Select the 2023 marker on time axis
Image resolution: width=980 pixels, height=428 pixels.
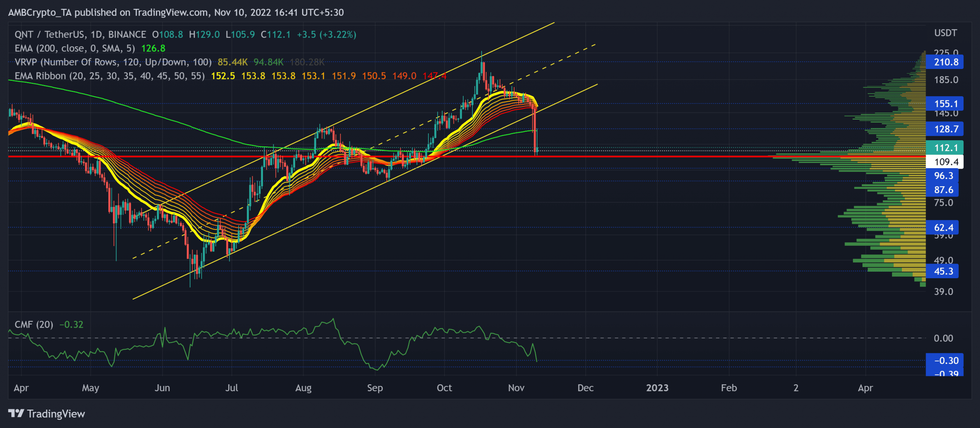[657, 388]
